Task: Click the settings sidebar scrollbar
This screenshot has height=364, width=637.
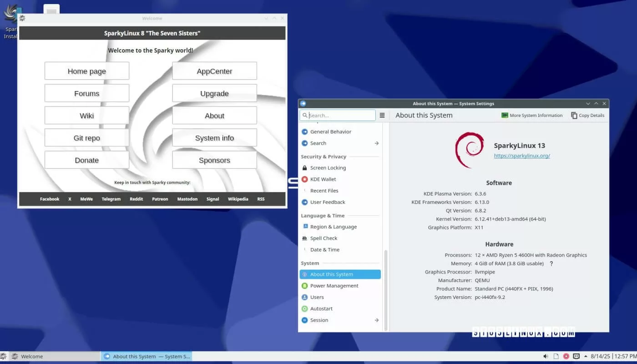Action: (x=386, y=290)
